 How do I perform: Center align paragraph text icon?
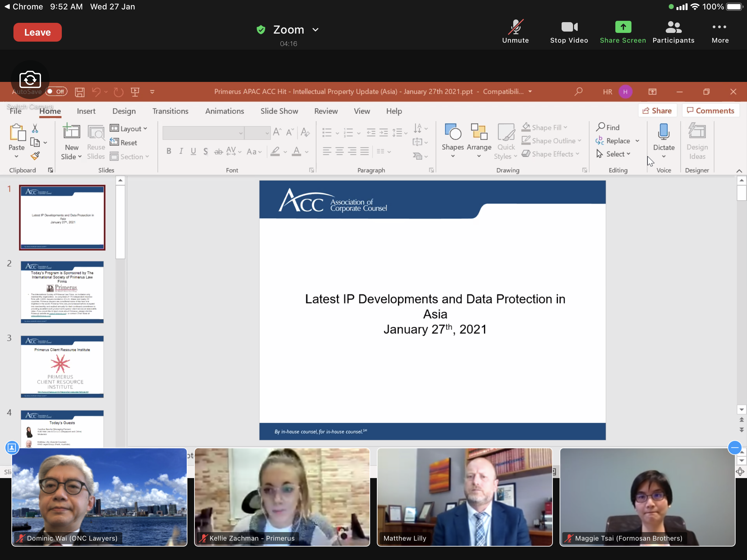pos(339,151)
